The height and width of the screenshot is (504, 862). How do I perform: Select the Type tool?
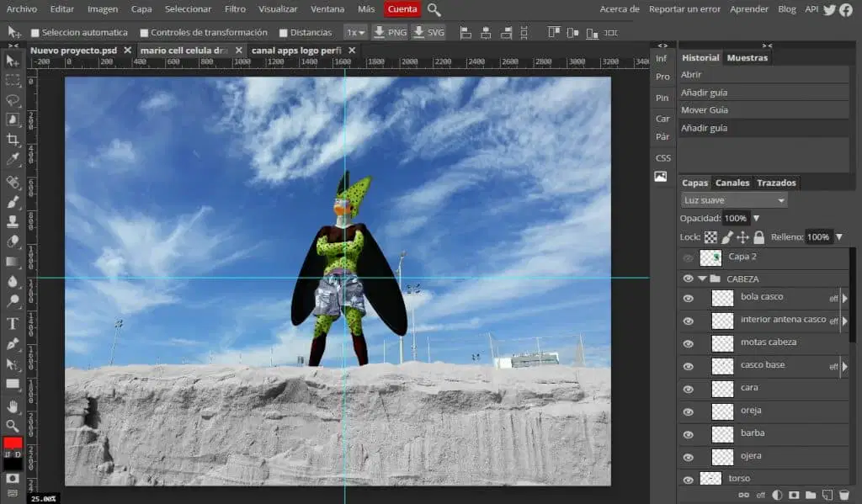12,323
